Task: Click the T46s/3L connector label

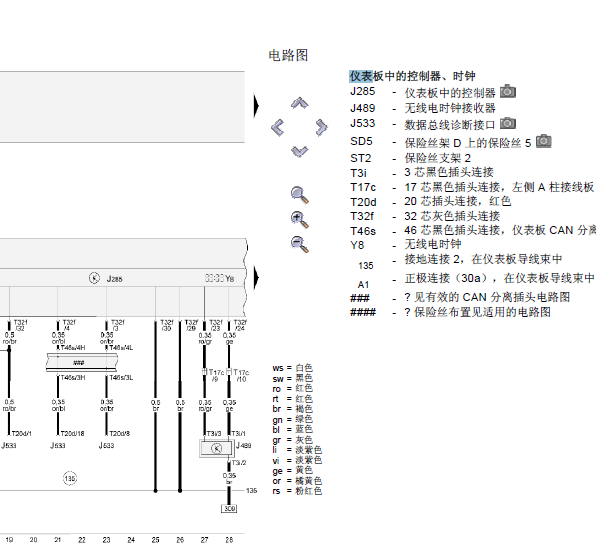Action: (x=121, y=377)
